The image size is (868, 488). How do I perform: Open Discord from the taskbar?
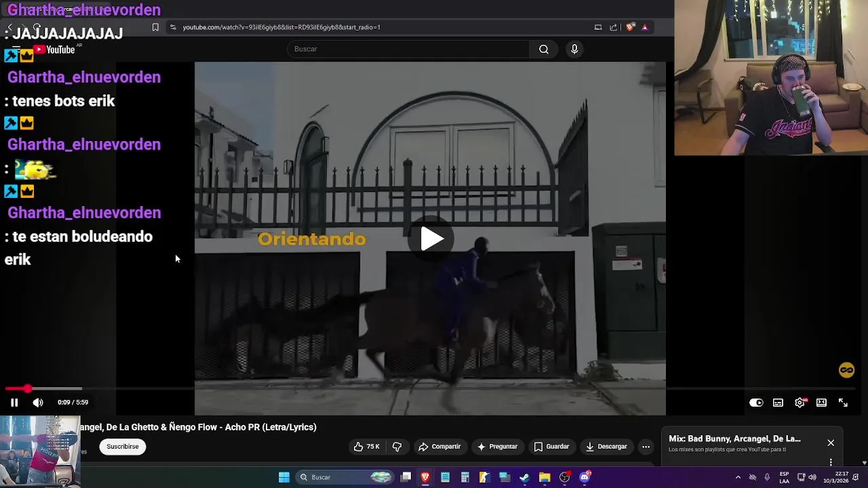point(585,477)
